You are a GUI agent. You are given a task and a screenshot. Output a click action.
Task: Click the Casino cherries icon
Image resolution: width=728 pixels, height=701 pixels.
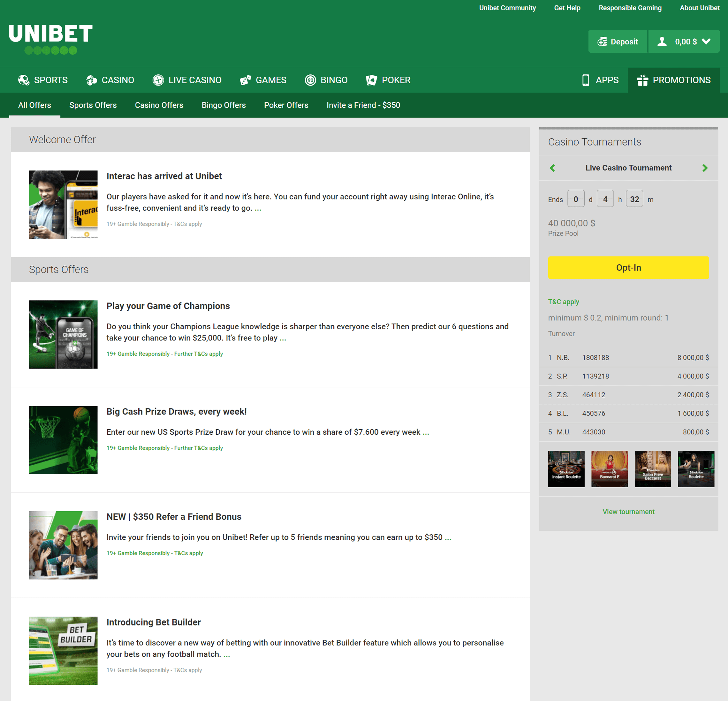(91, 80)
